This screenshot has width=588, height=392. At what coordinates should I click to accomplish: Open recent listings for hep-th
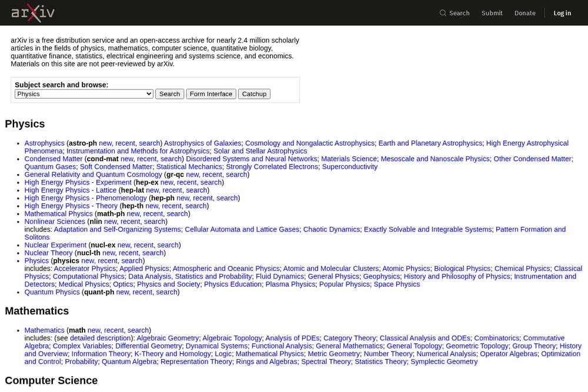click(172, 206)
